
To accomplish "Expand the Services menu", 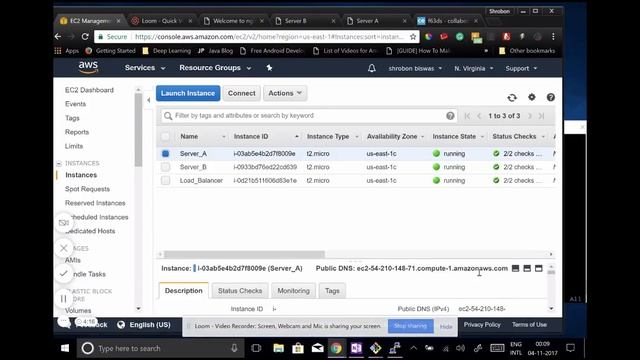I will pos(145,68).
